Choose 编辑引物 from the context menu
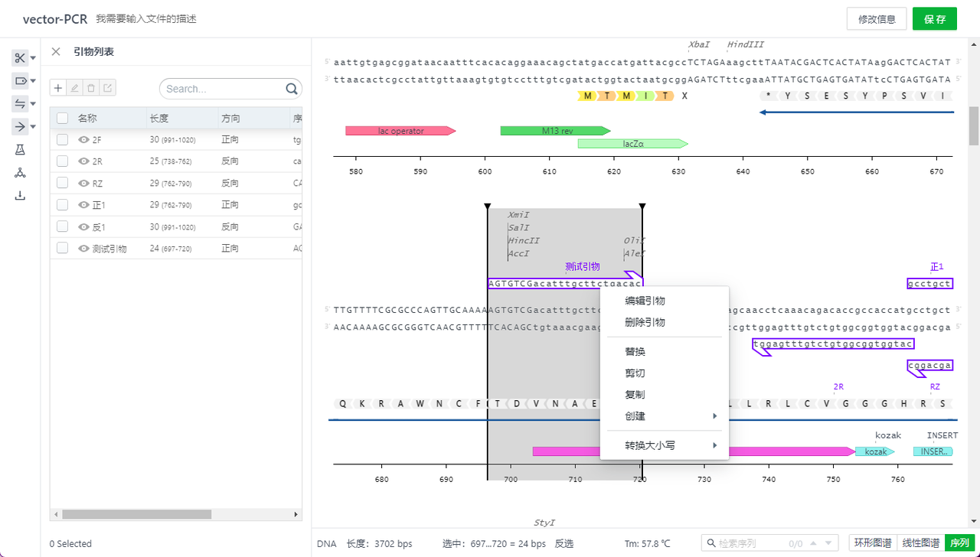The image size is (980, 557). pyautogui.click(x=645, y=301)
